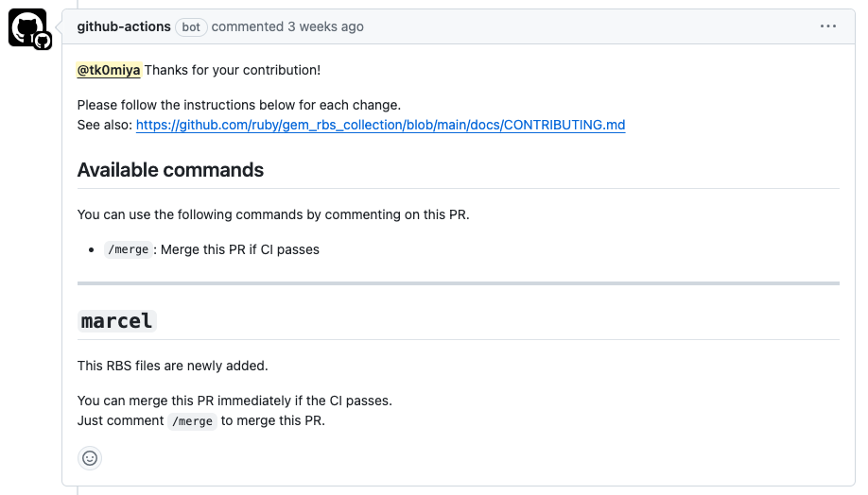The height and width of the screenshot is (495, 868).
Task: Click the thick horizontal divider above marcel
Action: click(459, 283)
